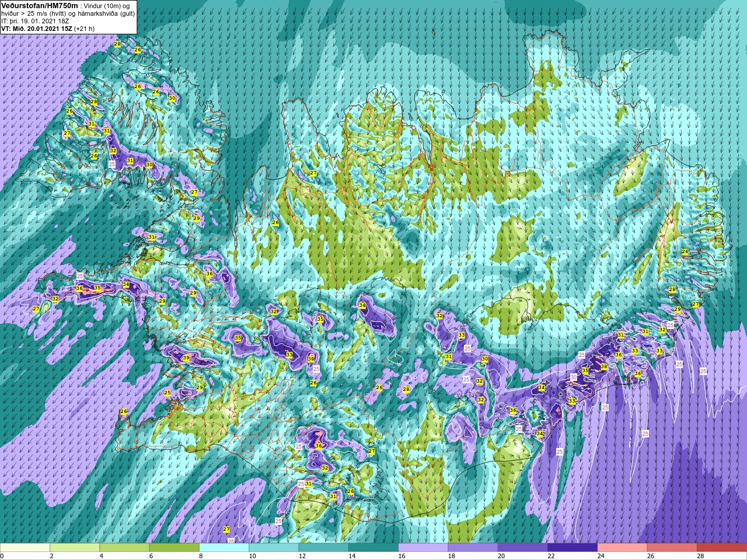
Task: Click the white-boxed 30 gust contour label
Action: pos(573,377)
